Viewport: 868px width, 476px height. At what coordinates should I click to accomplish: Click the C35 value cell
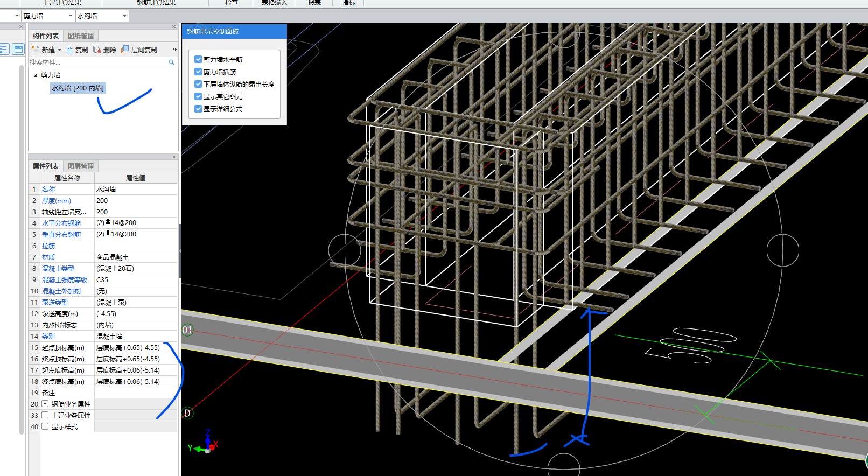click(136, 280)
